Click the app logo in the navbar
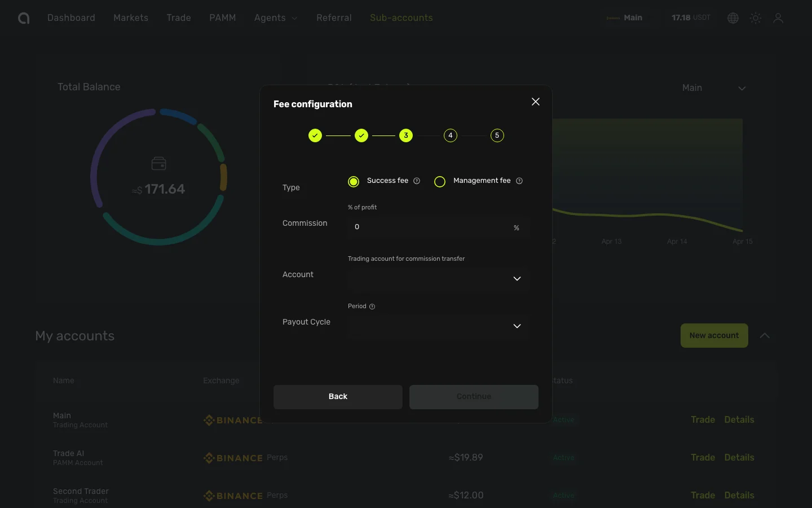812x508 pixels. click(x=24, y=18)
